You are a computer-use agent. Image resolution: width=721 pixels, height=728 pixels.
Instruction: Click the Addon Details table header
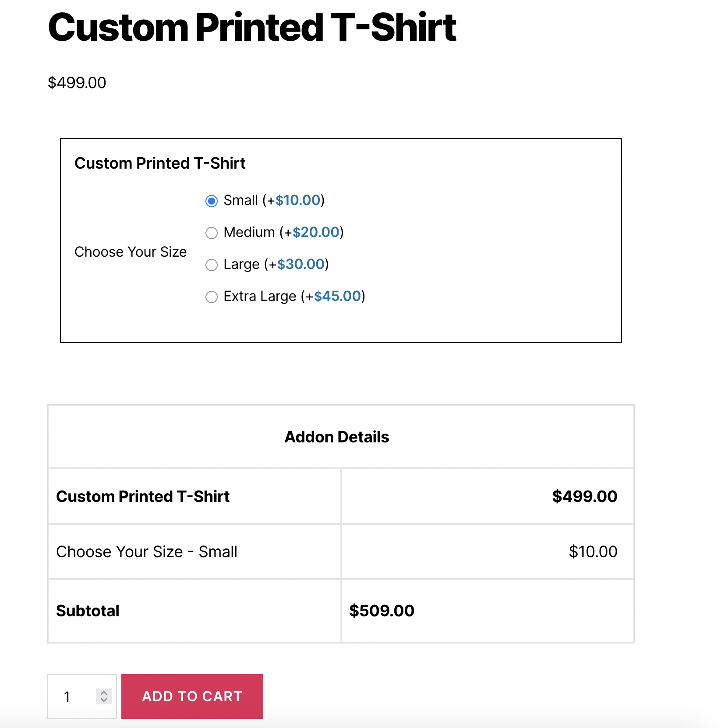(337, 437)
